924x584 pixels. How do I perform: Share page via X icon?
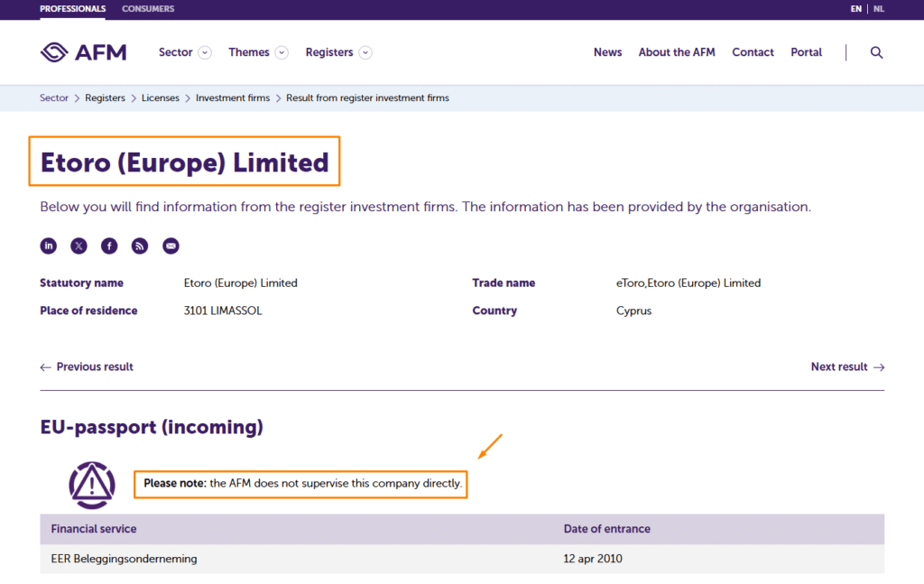point(79,246)
